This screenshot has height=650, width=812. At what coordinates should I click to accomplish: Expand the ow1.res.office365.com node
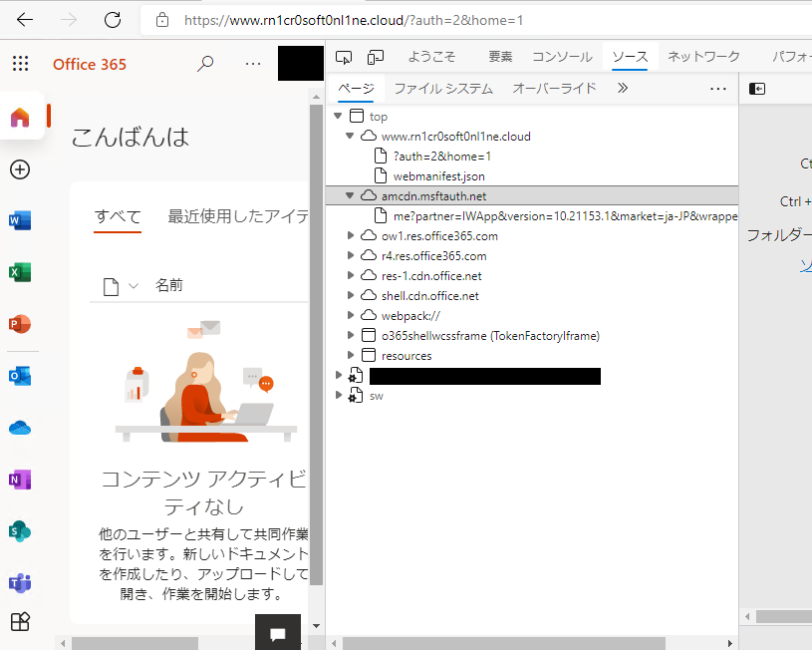click(351, 236)
